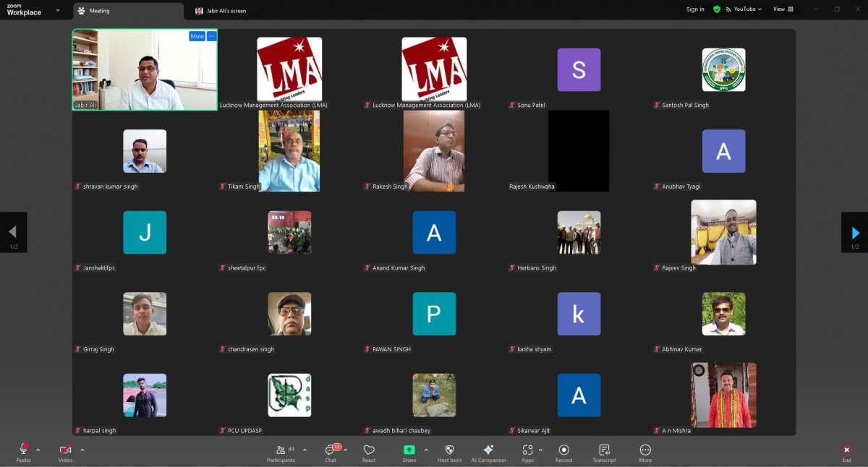Switch to the Meeting tab
Viewport: 868px width, 467px height.
(99, 11)
